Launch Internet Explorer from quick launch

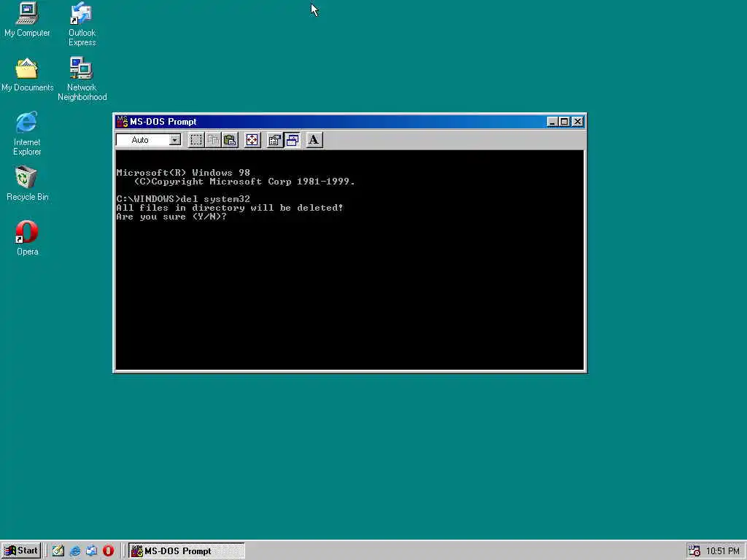coord(75,551)
